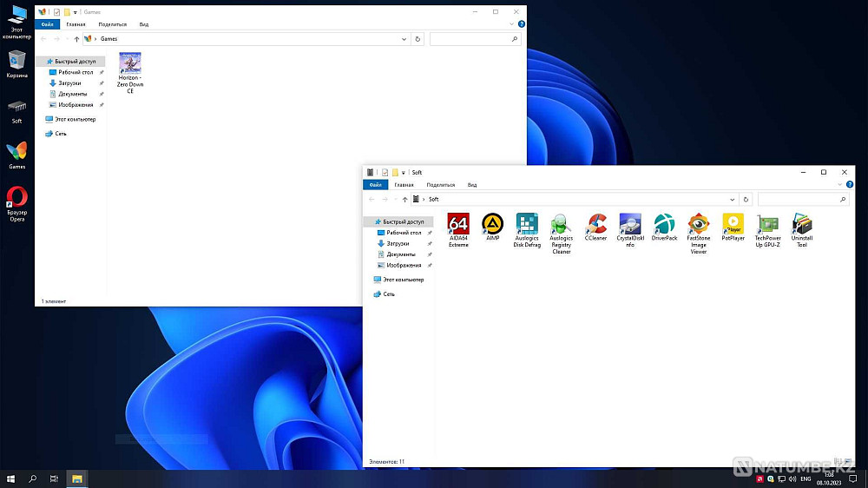The height and width of the screenshot is (488, 868).
Task: Open quick access toolbar dropdown in Soft window
Action: click(x=404, y=172)
